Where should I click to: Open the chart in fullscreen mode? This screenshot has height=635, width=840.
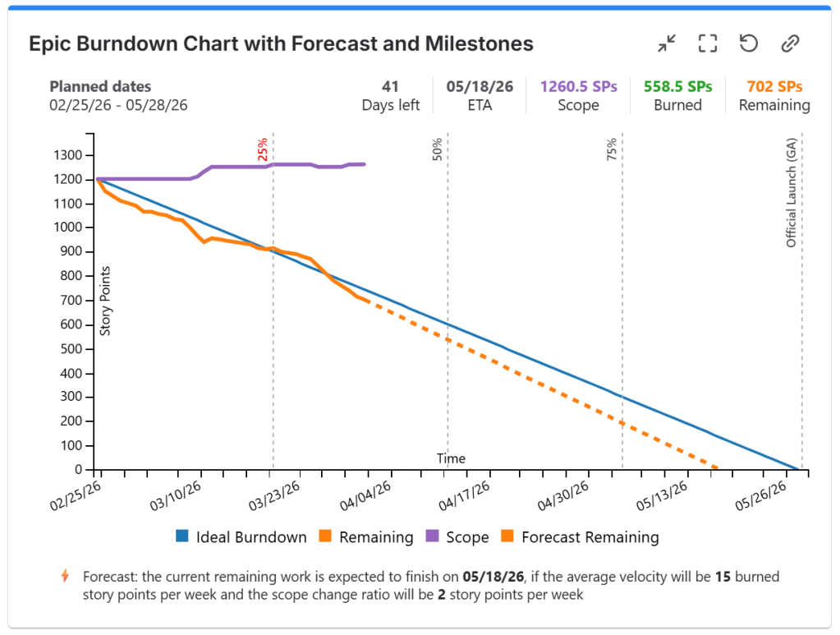[x=708, y=44]
